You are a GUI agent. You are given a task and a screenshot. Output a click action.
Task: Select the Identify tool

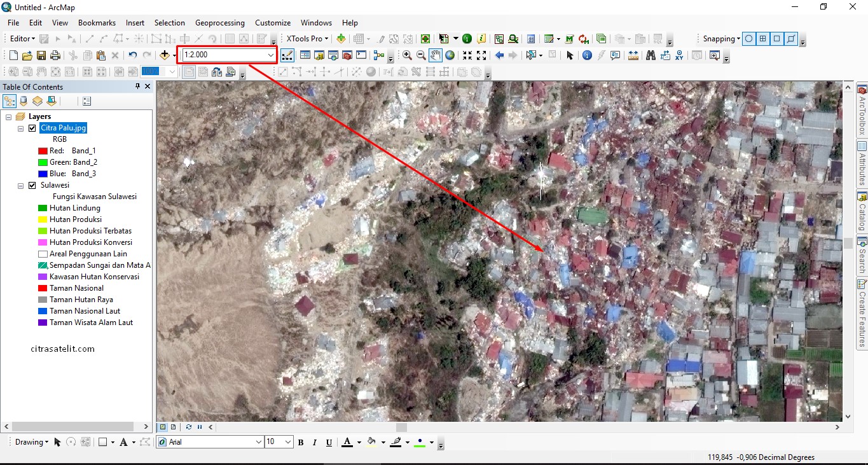tap(587, 55)
